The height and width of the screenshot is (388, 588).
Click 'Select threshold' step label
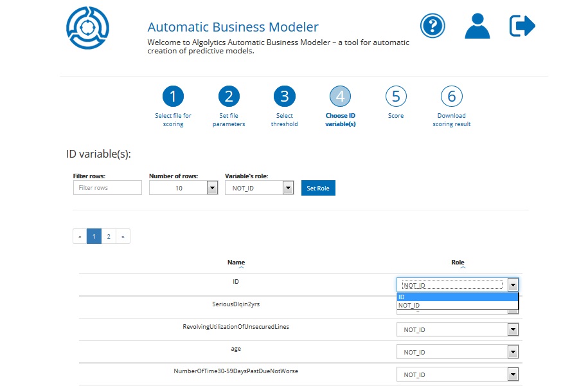[x=285, y=120]
